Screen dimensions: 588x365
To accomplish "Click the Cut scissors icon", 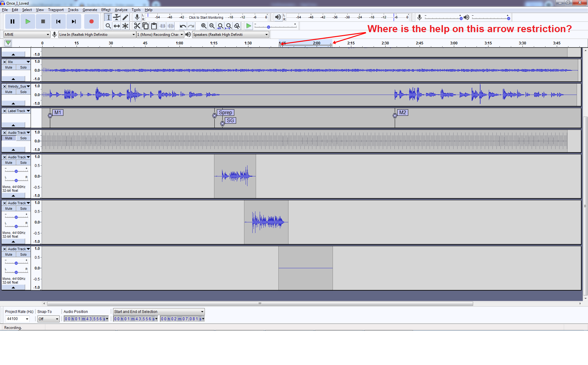I will (x=137, y=26).
